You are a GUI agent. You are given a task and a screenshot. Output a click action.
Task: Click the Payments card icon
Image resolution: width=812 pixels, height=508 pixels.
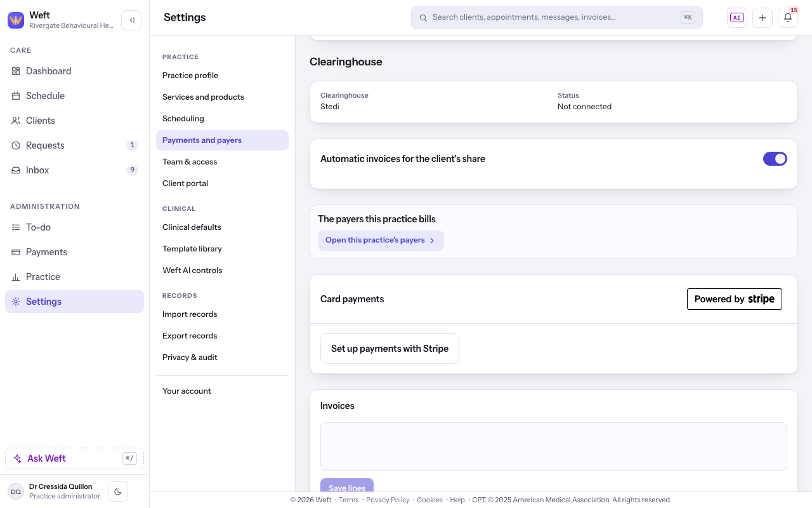pyautogui.click(x=16, y=252)
